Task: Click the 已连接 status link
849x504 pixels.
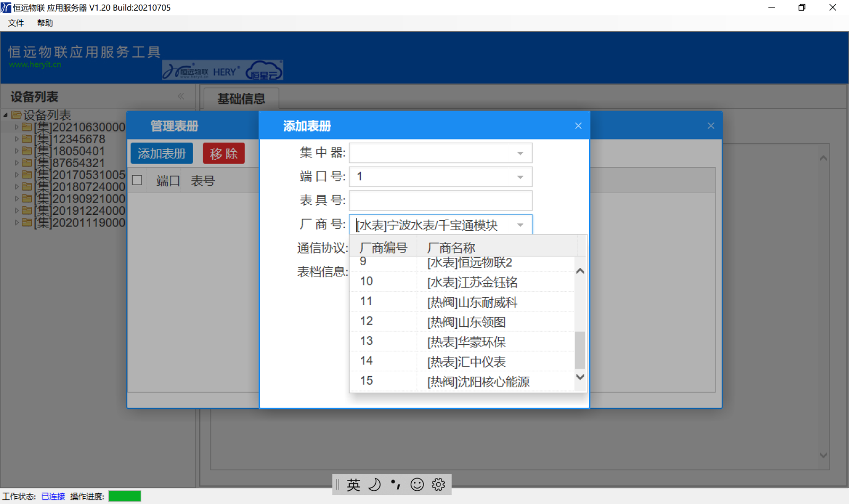Action: (53, 497)
